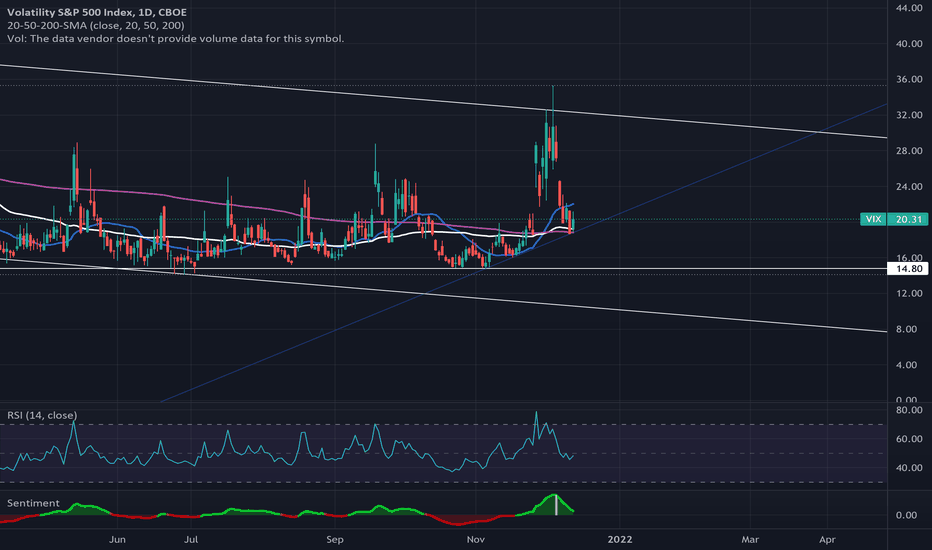Screen dimensions: 932x550
Task: Click the Vol data vendor notice text
Action: [x=175, y=38]
